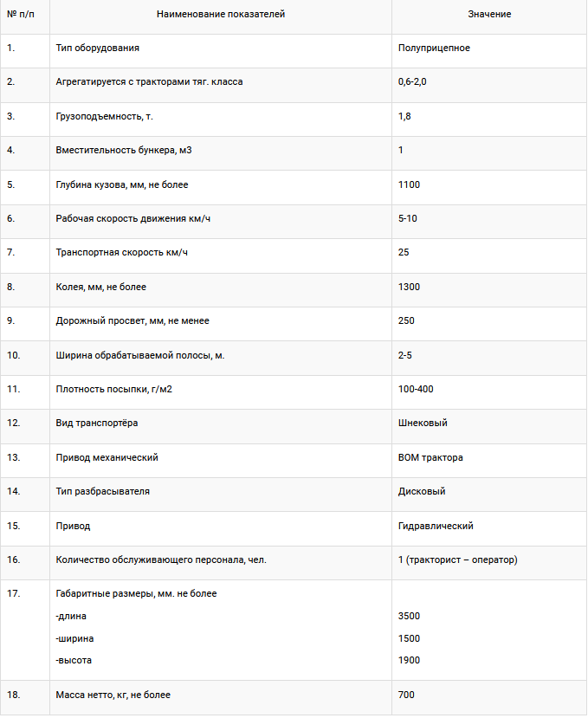Select the "Дисковый" spreader type value
Image resolution: width=588 pixels, height=718 pixels.
(x=422, y=491)
